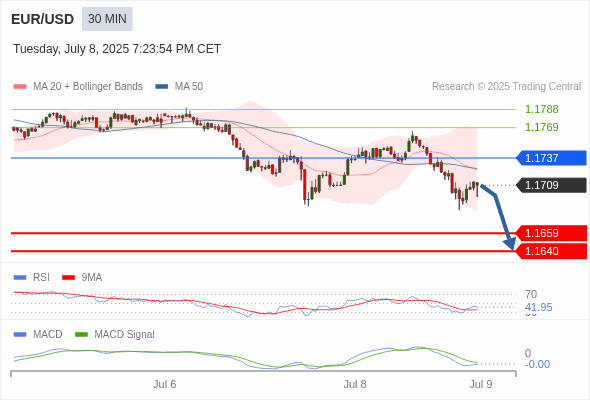
Task: Click the 1.1769 resistance level label
Action: (x=541, y=127)
